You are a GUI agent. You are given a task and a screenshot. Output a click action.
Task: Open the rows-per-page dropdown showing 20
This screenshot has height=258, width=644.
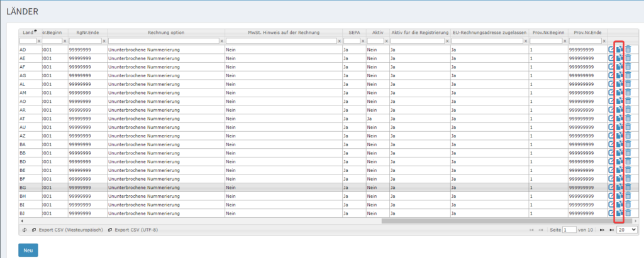626,230
